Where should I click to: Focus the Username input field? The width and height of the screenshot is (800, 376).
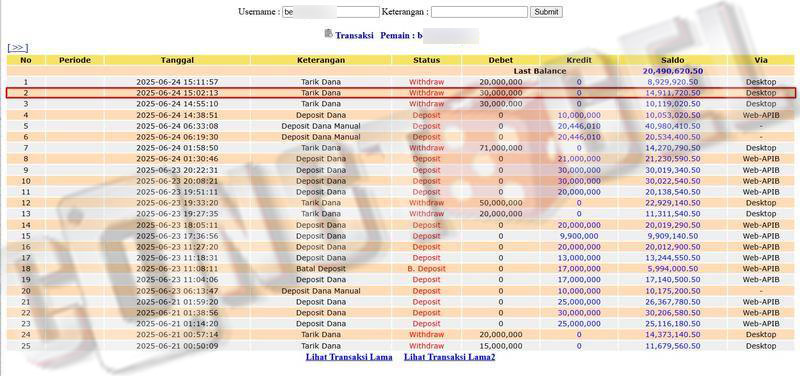coord(331,12)
